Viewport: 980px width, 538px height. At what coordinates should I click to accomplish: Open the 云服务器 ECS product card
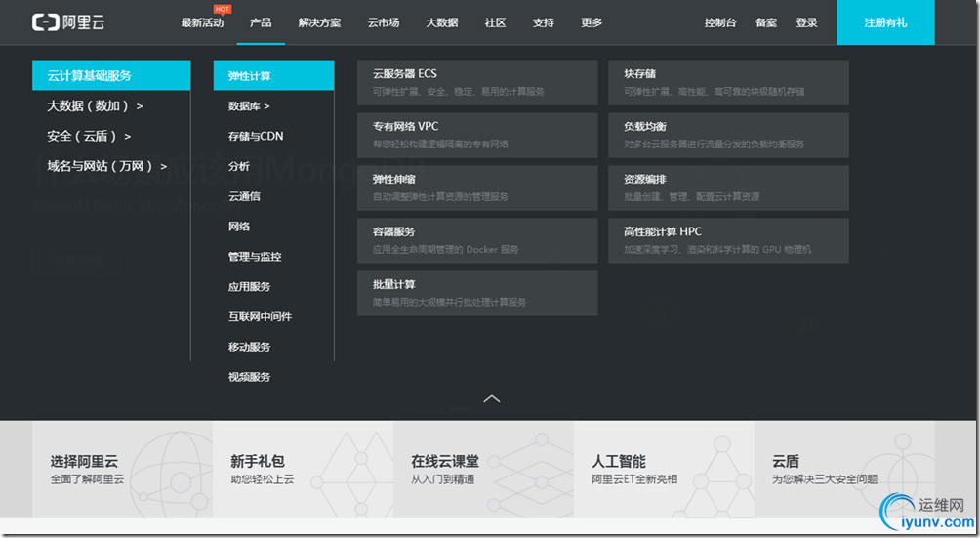pyautogui.click(x=477, y=82)
